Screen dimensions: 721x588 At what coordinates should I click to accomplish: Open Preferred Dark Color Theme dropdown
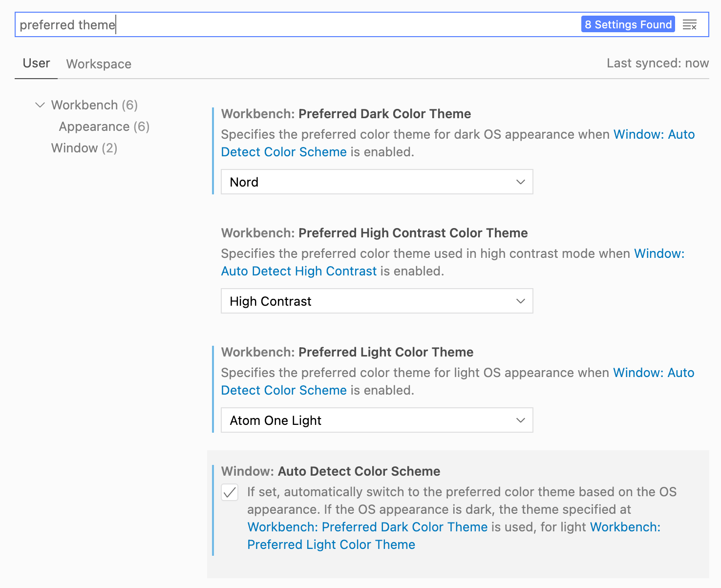pyautogui.click(x=377, y=182)
